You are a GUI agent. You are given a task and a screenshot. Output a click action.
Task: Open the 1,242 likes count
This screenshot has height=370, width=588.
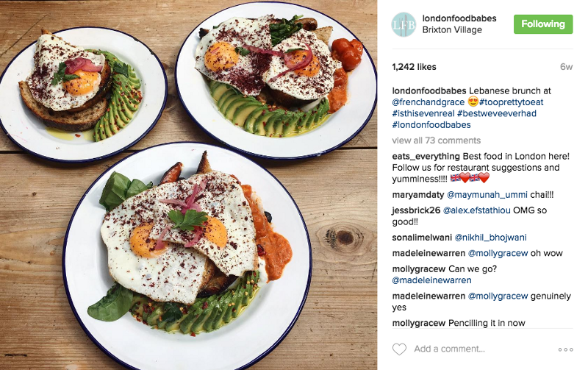(414, 67)
